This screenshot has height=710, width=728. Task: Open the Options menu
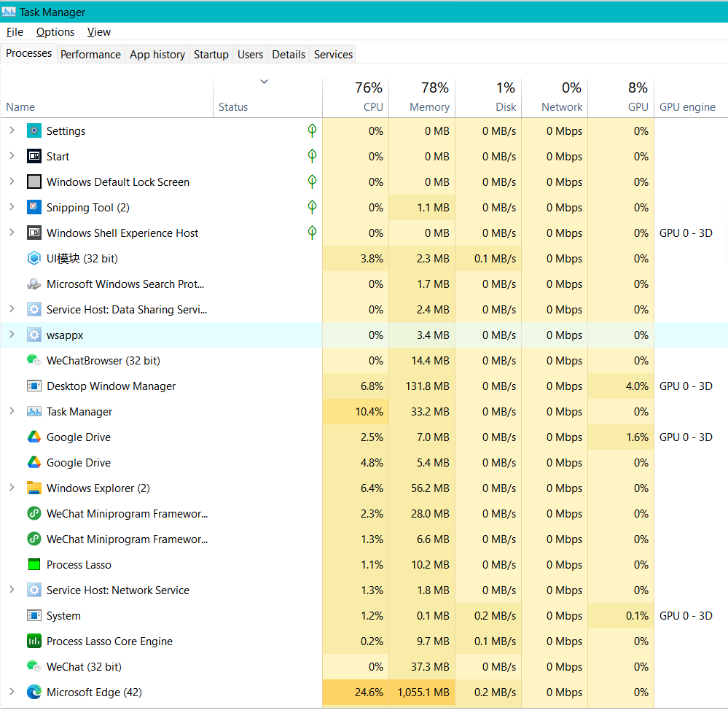click(x=55, y=32)
